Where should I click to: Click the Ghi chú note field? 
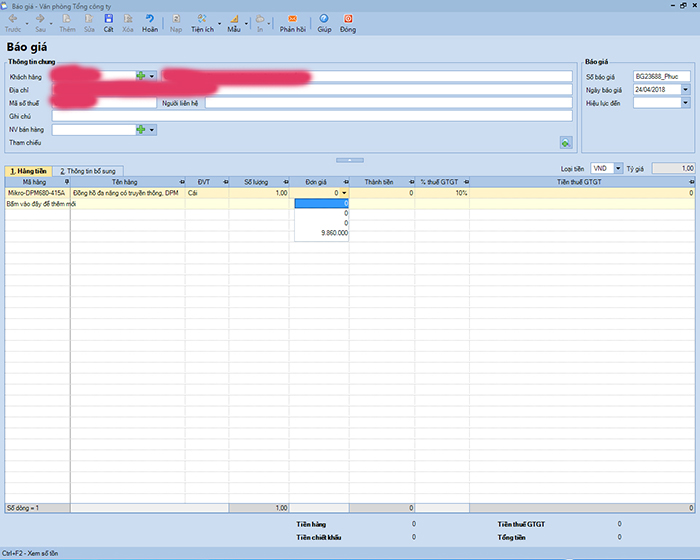[312, 116]
